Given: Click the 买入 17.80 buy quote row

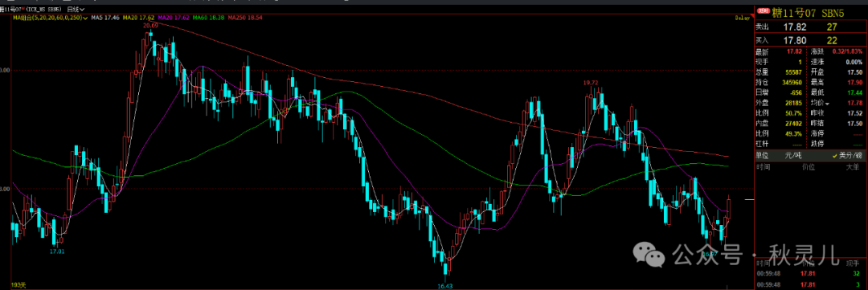Looking at the screenshot, I should point(810,40).
